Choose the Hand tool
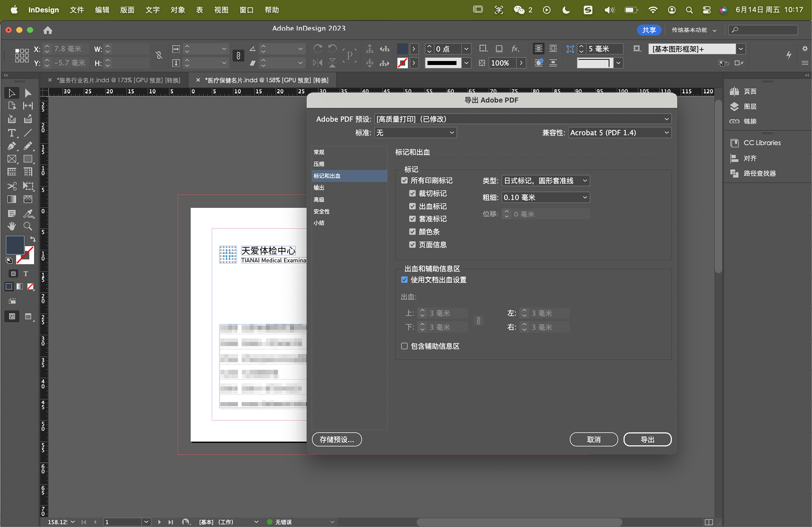Screen dimensions: 812x527 click(11, 227)
